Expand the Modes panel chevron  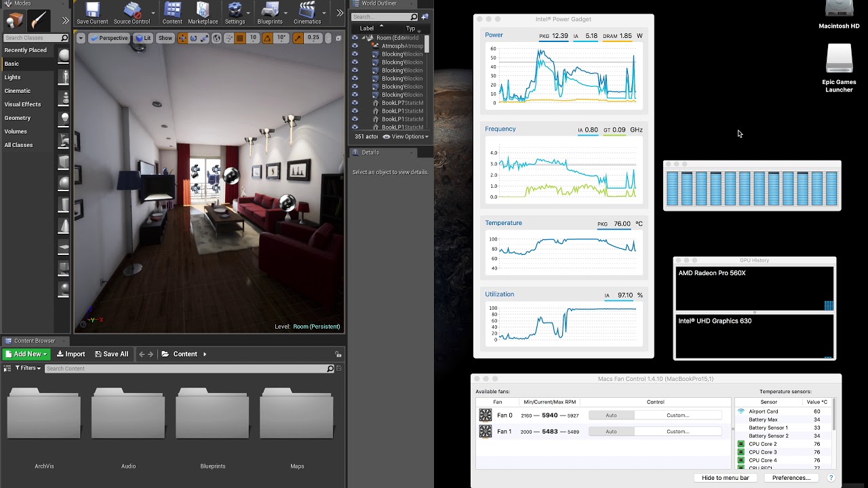click(x=65, y=20)
